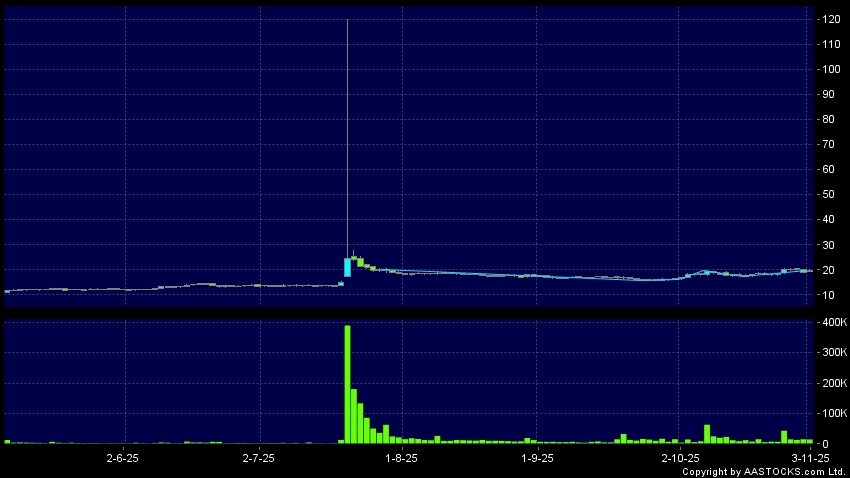Select the 2-10-25 date label
This screenshot has width=850, height=478.
[679, 457]
